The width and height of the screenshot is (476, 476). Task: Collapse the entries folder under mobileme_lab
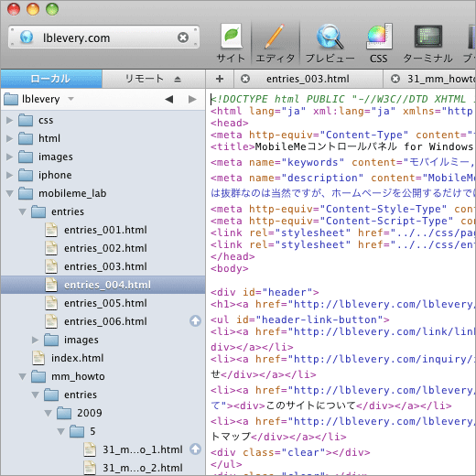point(23,211)
